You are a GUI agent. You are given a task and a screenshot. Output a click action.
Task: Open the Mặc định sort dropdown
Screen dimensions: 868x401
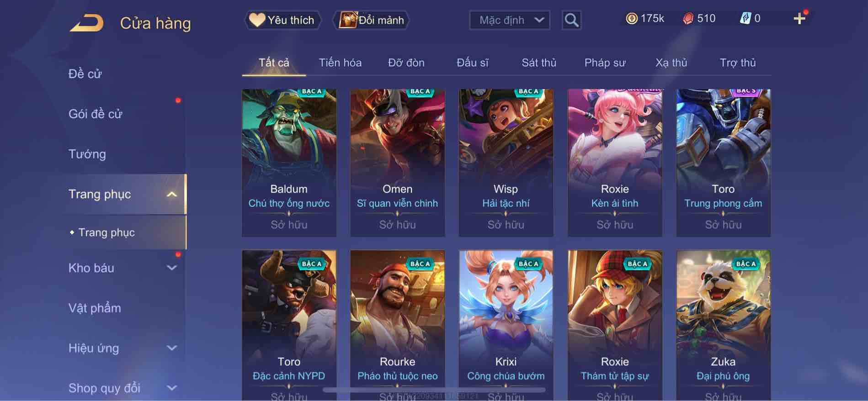[x=510, y=20]
